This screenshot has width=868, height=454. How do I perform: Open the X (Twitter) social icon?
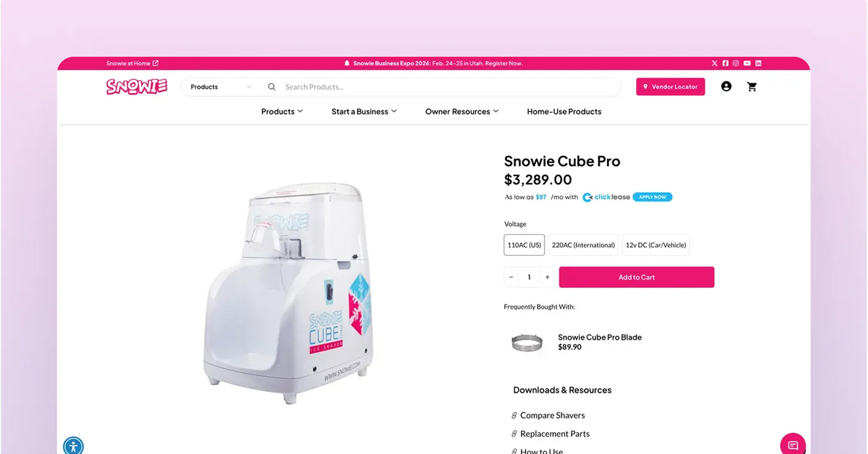714,63
